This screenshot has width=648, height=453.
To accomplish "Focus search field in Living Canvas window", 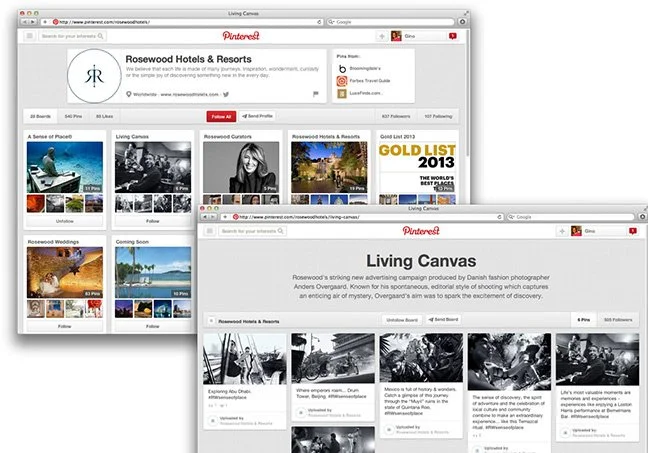I will 253,231.
